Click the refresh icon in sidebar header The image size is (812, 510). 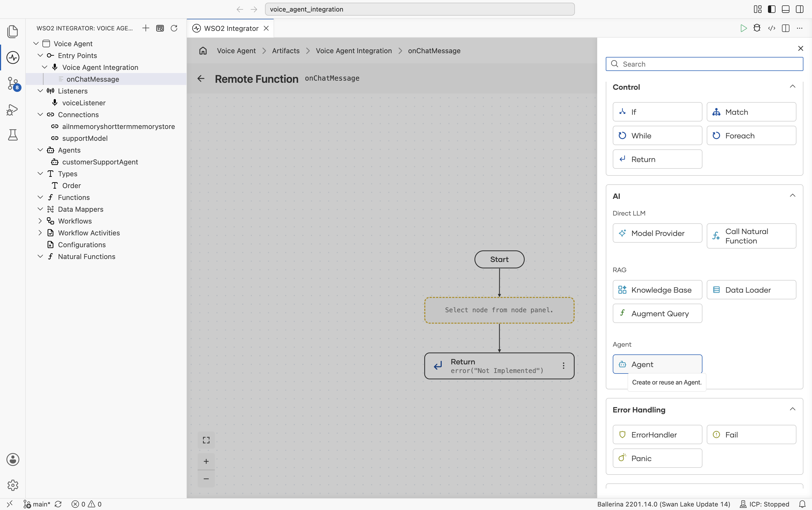click(174, 28)
